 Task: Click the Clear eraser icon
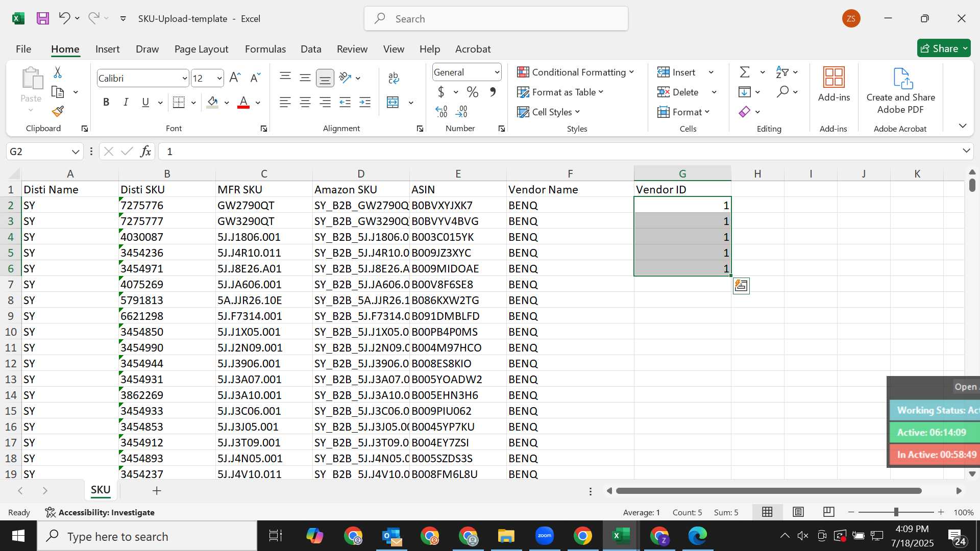pyautogui.click(x=745, y=112)
